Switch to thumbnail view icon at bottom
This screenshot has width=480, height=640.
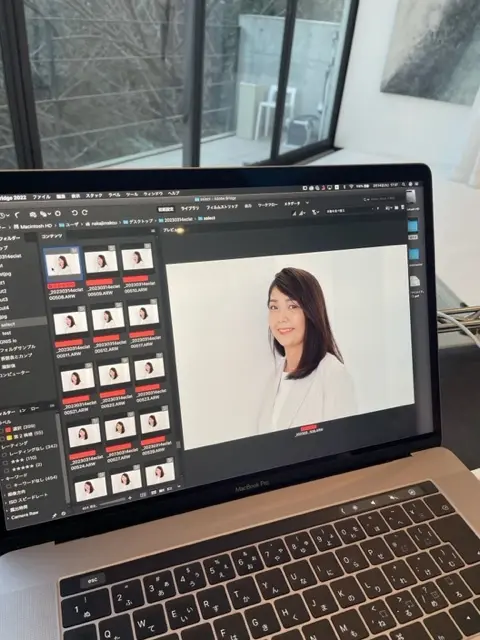(153, 493)
